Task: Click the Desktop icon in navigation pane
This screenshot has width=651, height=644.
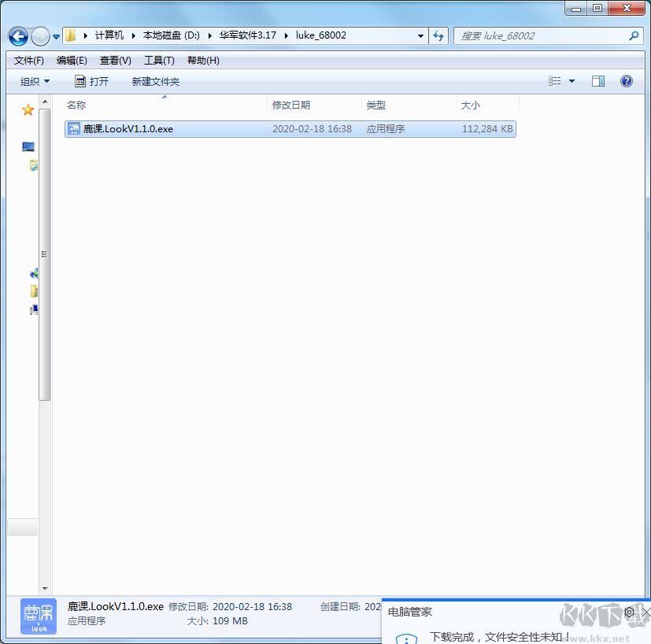Action: click(x=27, y=146)
